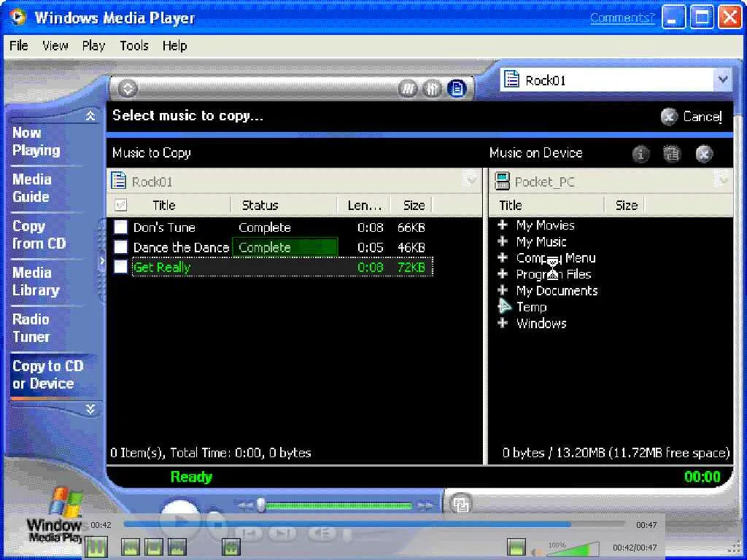Select the Get Really track row
747x560 pixels.
[282, 267]
